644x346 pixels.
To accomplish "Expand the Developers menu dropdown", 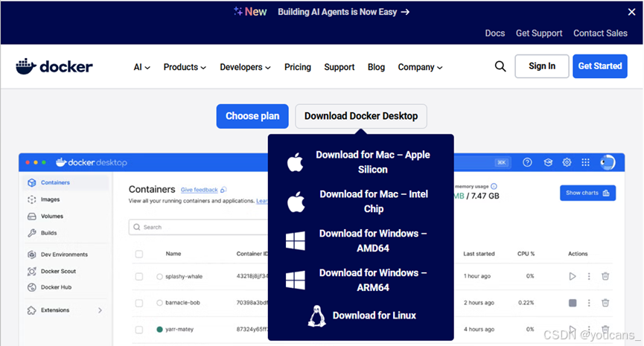I will [245, 67].
